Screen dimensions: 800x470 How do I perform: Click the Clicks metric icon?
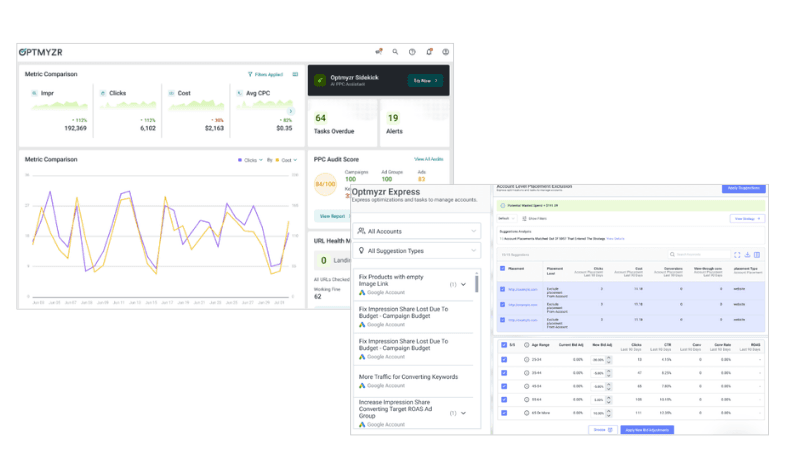[x=103, y=93]
